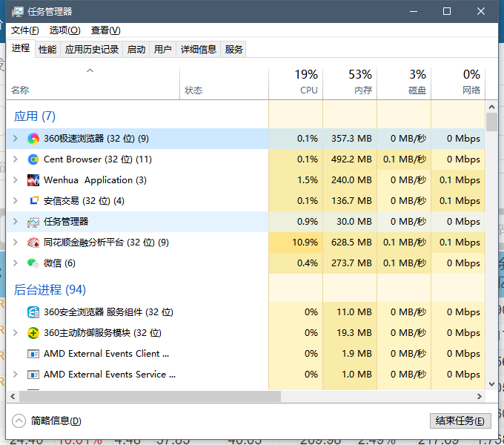
Task: Open the 查看(V) menu
Action: [105, 30]
